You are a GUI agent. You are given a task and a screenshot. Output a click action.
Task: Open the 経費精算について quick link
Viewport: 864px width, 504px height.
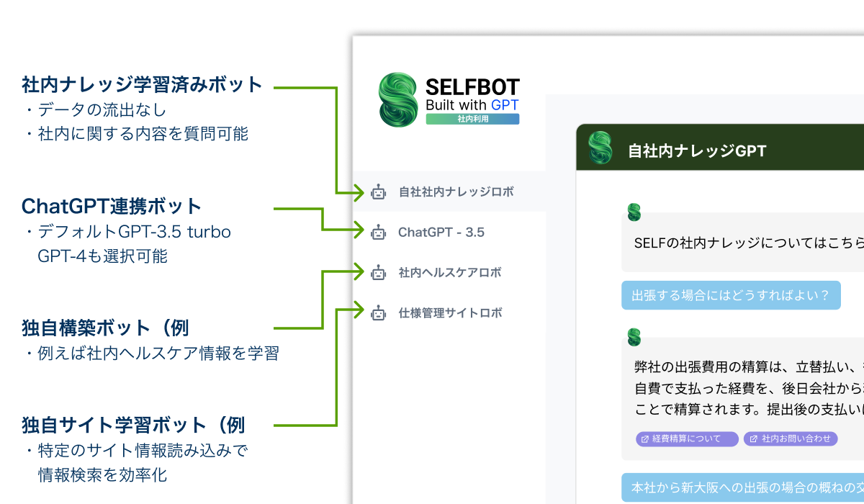[x=686, y=438]
